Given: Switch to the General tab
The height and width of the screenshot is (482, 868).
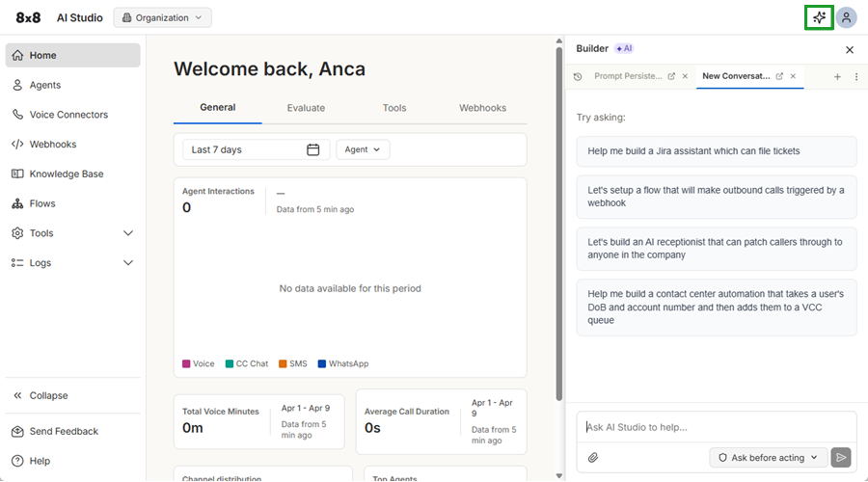Looking at the screenshot, I should click(218, 107).
